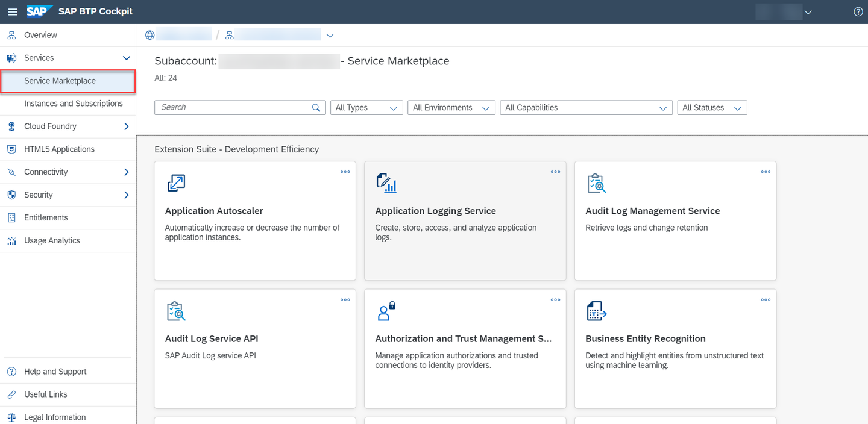Click the Security shield icon
The width and height of the screenshot is (868, 424).
(x=11, y=195)
